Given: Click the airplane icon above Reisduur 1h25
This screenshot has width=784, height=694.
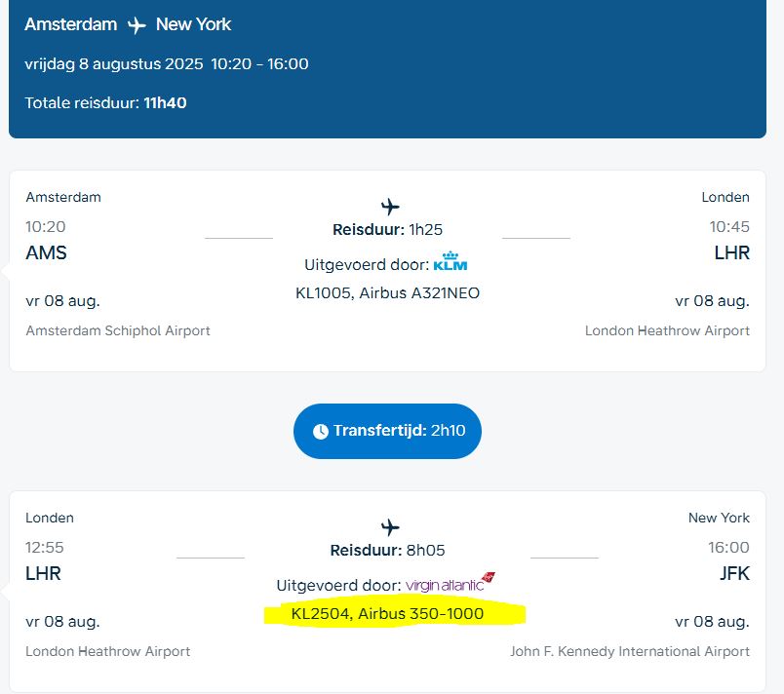Looking at the screenshot, I should pos(390,207).
